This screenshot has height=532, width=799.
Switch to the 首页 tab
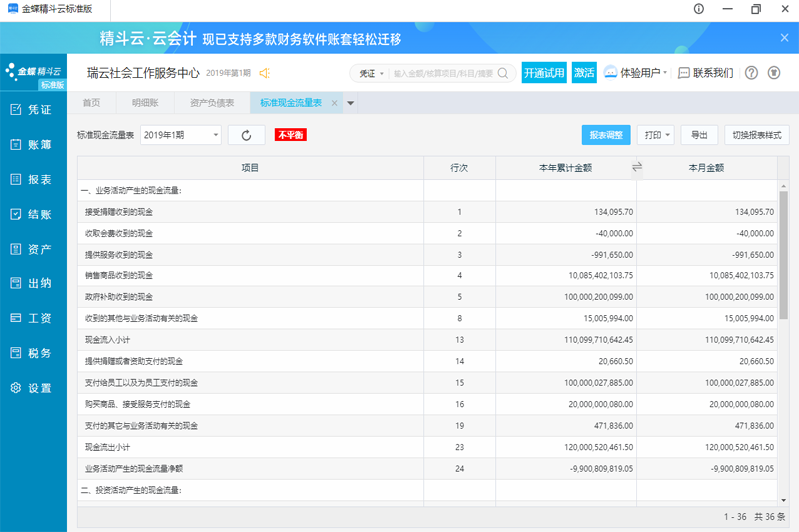point(91,103)
